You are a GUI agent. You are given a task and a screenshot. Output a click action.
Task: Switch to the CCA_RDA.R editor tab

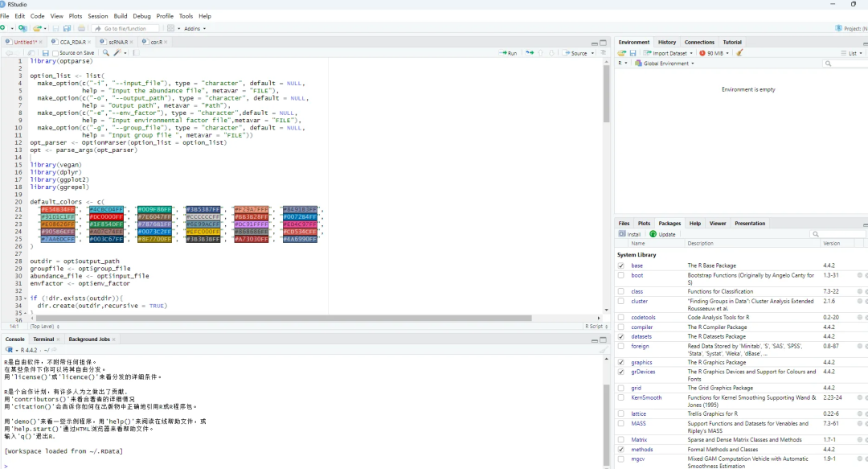(70, 42)
